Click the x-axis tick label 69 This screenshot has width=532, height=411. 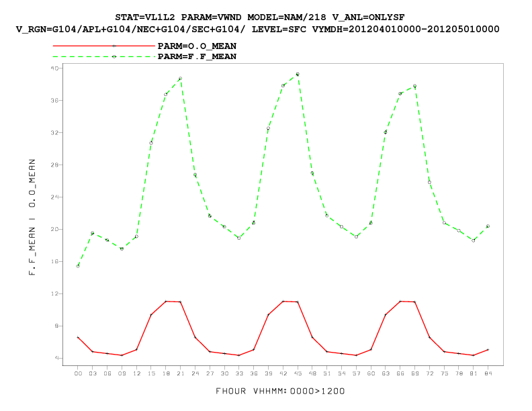[415, 373]
